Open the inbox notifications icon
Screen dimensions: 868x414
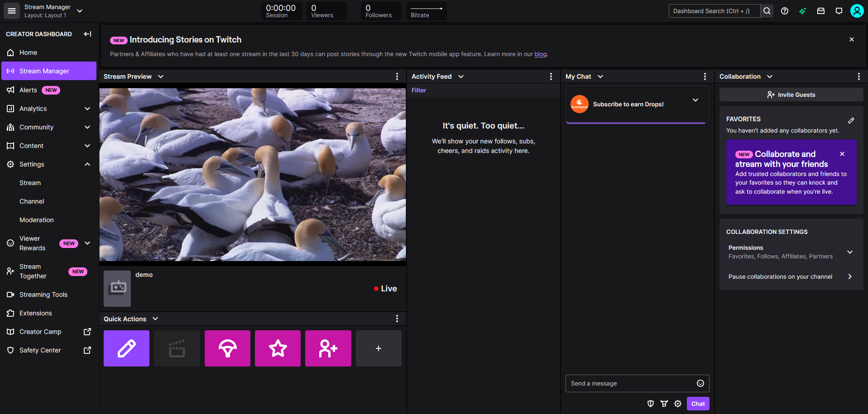pyautogui.click(x=821, y=11)
